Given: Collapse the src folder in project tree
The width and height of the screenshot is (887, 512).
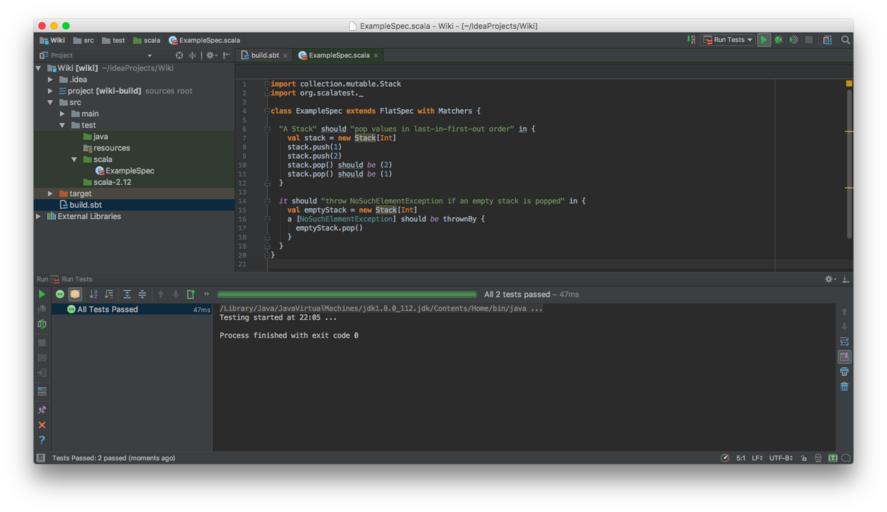Looking at the screenshot, I should pyautogui.click(x=51, y=102).
